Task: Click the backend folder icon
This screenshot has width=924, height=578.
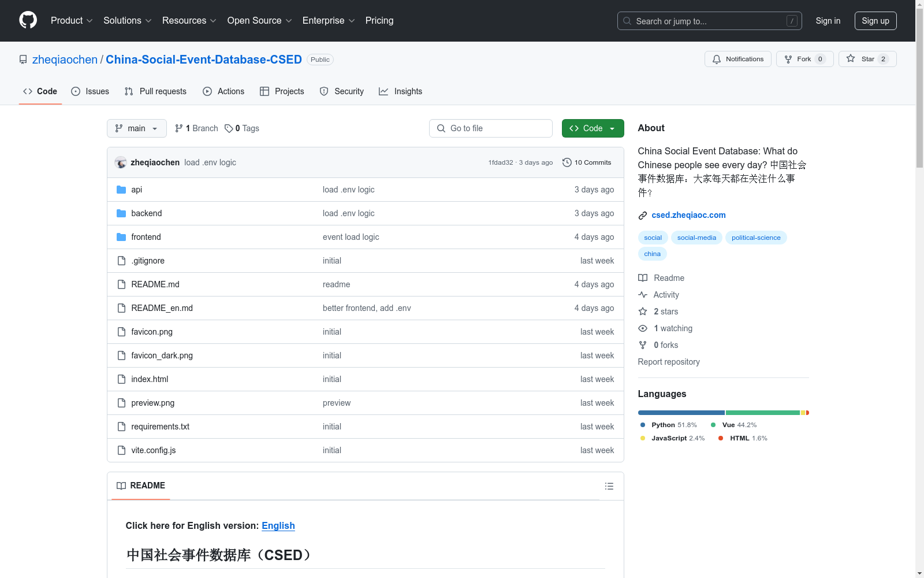Action: 121,213
